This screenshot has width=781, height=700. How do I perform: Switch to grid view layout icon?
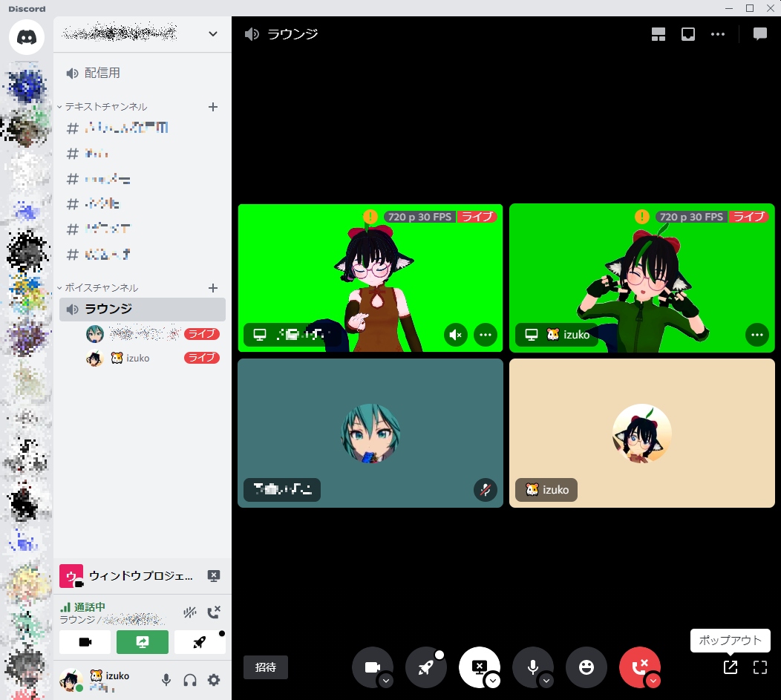[659, 34]
